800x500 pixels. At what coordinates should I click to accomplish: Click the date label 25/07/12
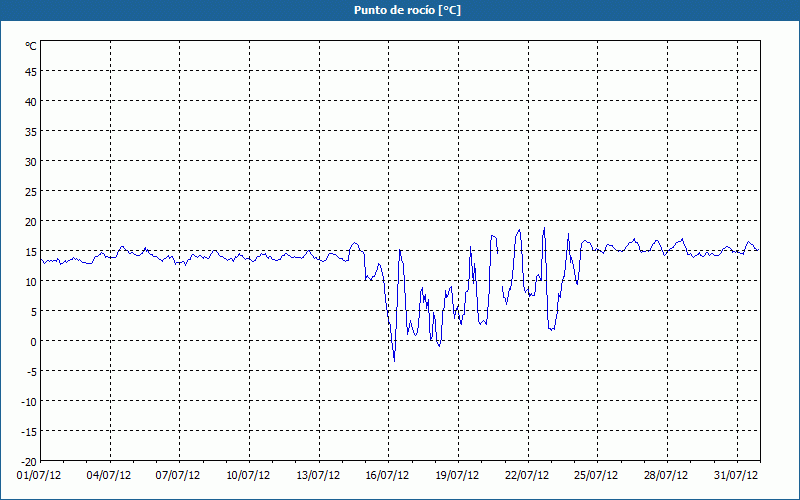pos(596,476)
